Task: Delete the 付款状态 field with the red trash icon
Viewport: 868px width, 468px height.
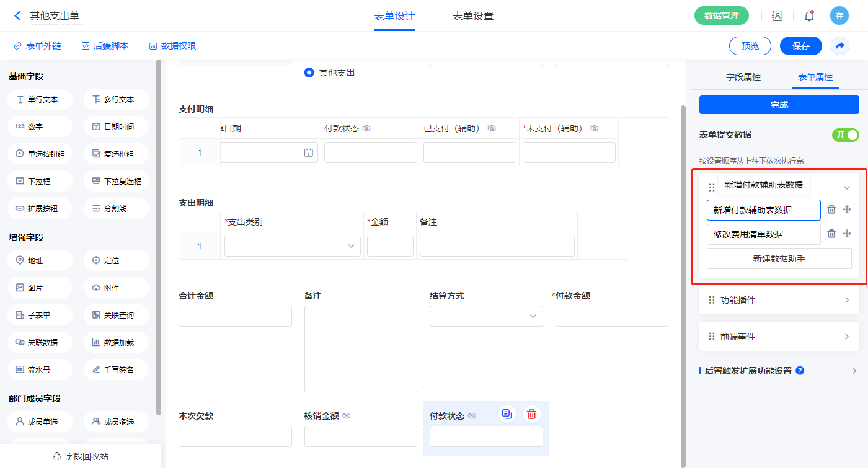Action: (531, 414)
